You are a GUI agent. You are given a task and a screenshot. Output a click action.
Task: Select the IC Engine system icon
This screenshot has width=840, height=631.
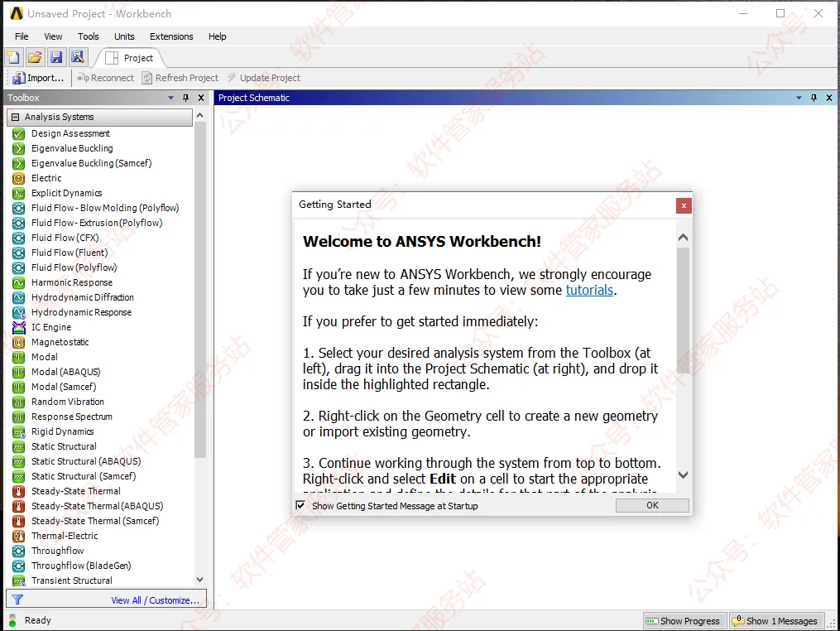pos(19,328)
